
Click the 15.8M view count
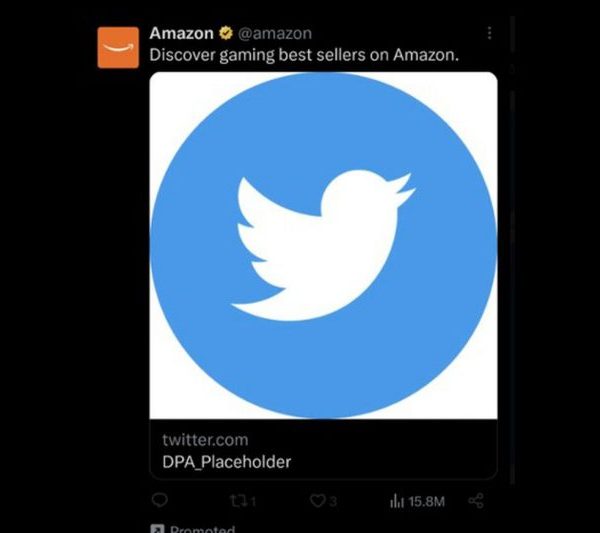tap(426, 501)
